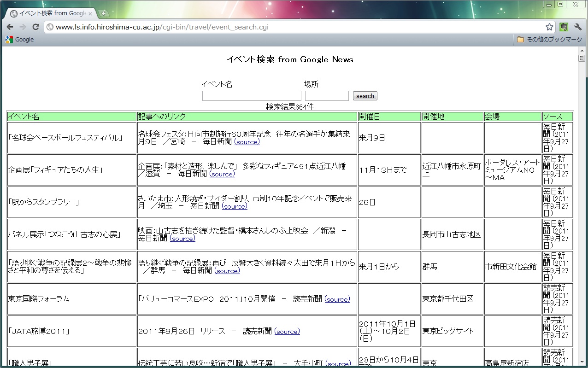Open the Google bookmark in the bookmarks bar
Screen dimensions: 588x368
coord(20,40)
